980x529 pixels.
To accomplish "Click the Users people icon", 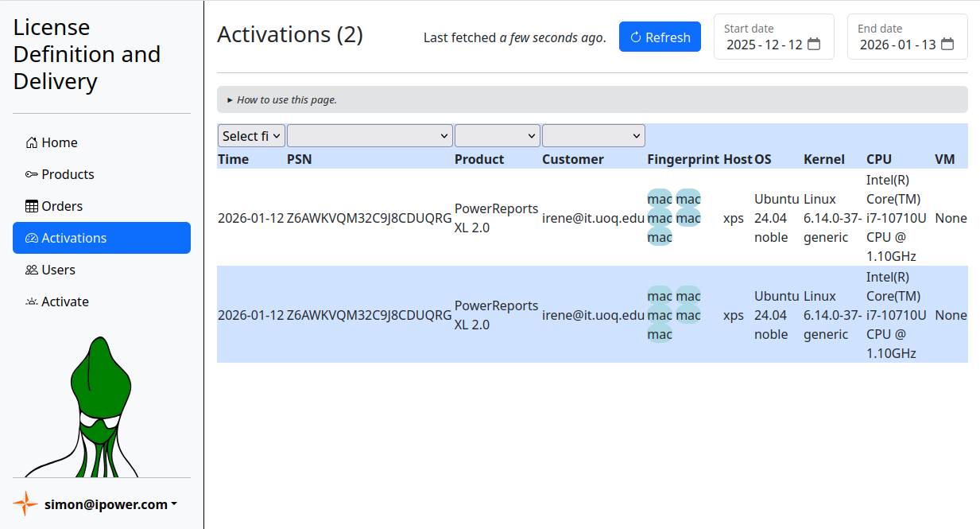I will point(32,270).
